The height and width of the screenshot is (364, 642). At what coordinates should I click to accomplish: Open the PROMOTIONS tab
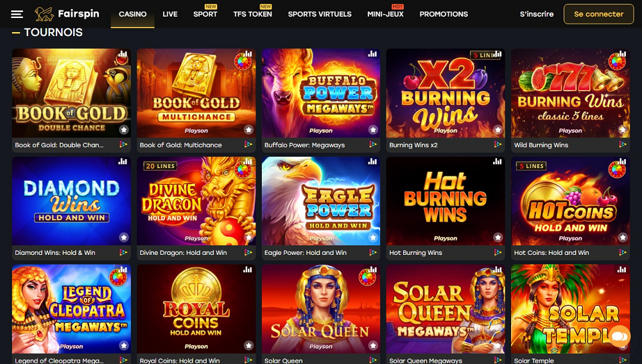point(444,14)
